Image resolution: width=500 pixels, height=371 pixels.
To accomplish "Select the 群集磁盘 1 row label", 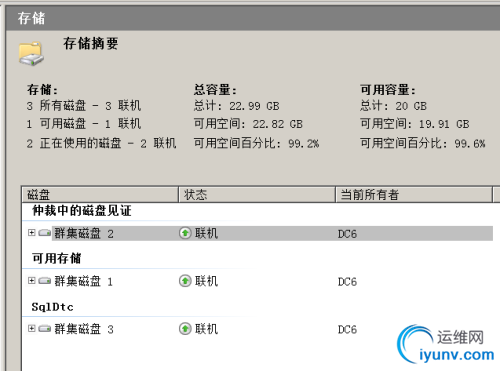I will tap(83, 281).
